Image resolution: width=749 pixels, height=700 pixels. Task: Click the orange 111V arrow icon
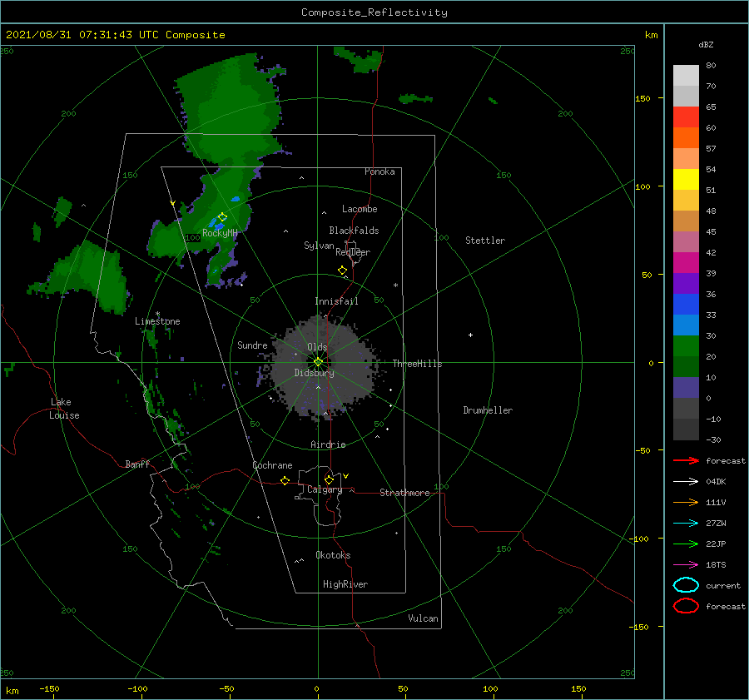pos(686,502)
